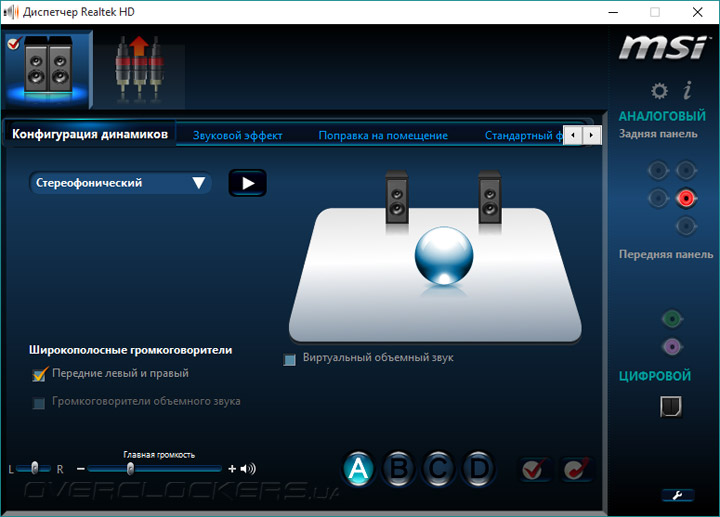720x517 pixels.
Task: Click the plus icon to raise the volume
Action: (x=232, y=469)
